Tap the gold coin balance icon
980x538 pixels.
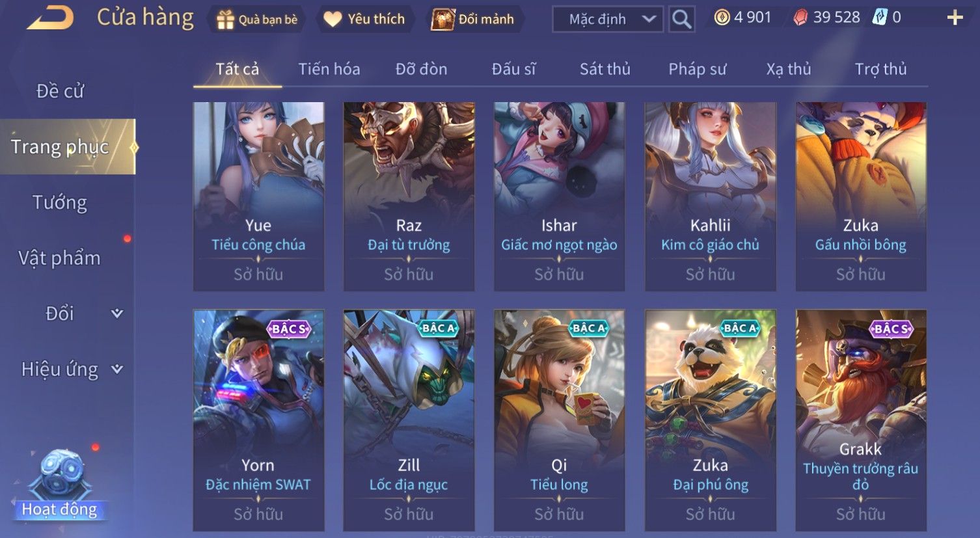tap(722, 18)
